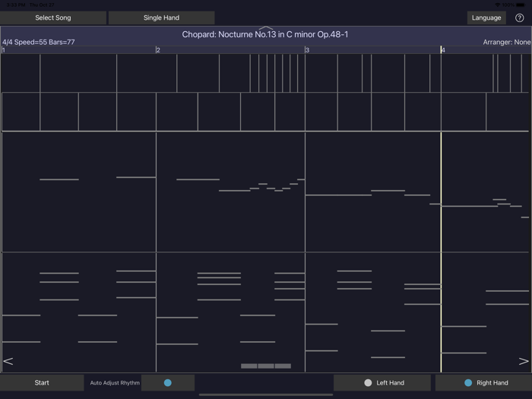Click the Arranger: None label

click(x=507, y=42)
